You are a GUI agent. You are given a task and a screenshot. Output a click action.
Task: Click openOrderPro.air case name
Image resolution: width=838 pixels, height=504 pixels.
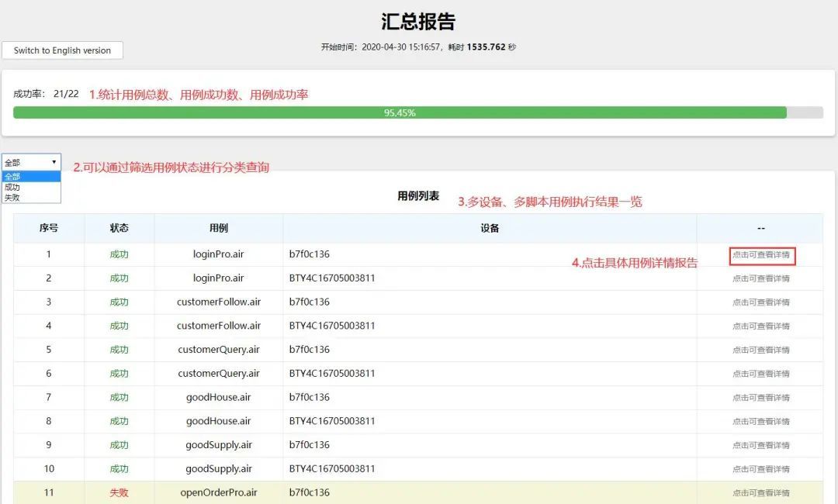[x=219, y=492]
